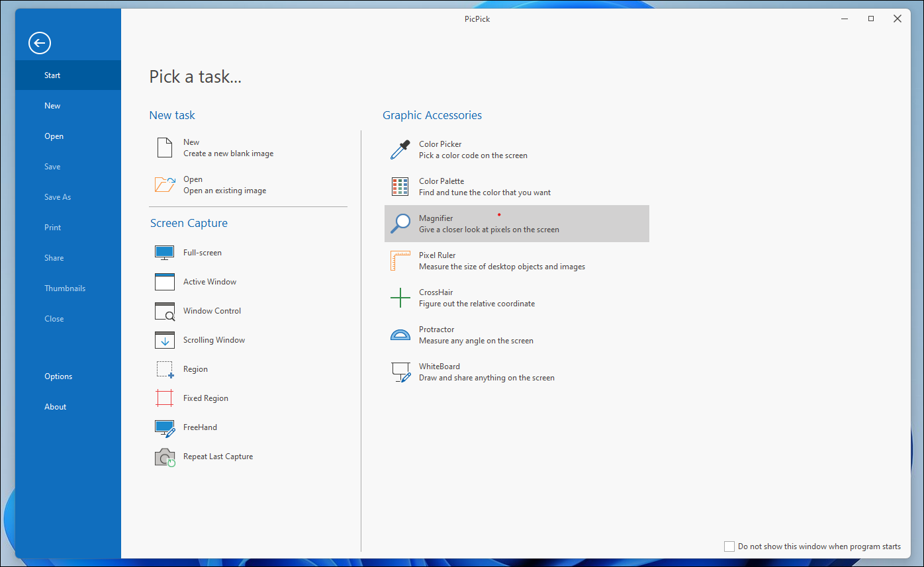Image resolution: width=924 pixels, height=567 pixels.
Task: Open the Protractor angle icon
Action: pyautogui.click(x=400, y=335)
